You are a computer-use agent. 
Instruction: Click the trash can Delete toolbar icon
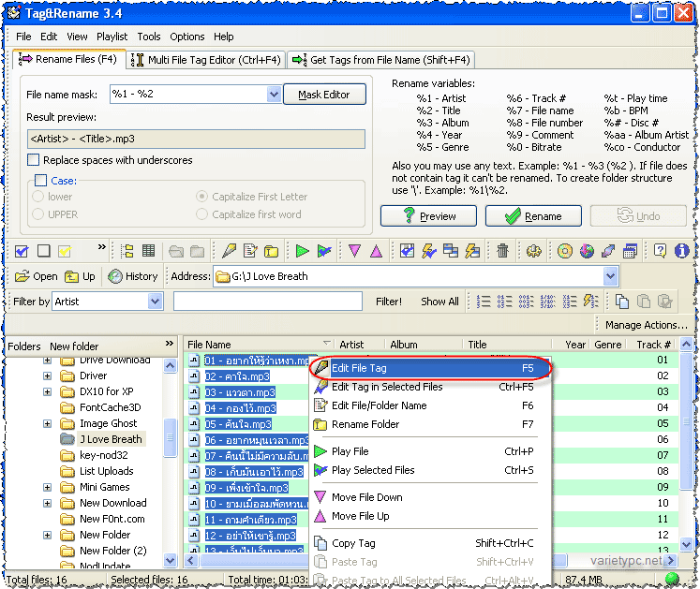[x=502, y=251]
